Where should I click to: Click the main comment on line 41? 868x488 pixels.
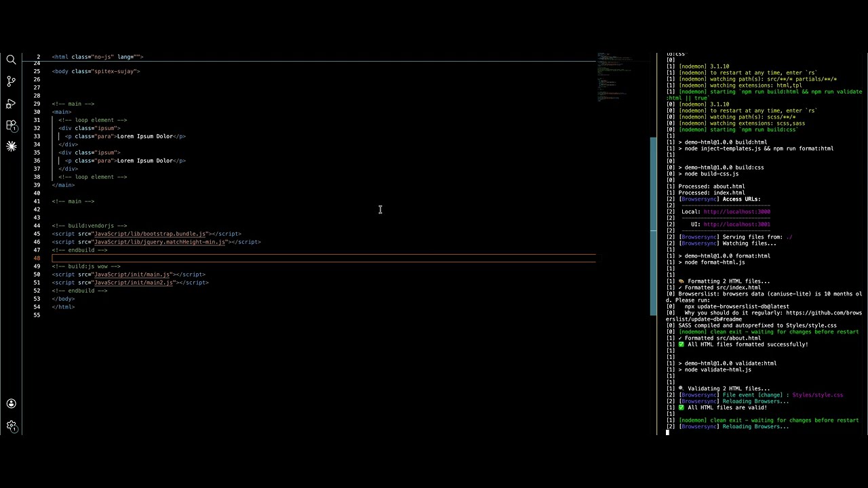point(73,201)
